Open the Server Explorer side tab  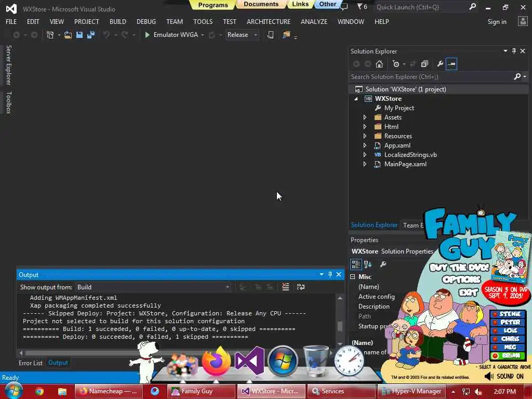click(x=9, y=65)
